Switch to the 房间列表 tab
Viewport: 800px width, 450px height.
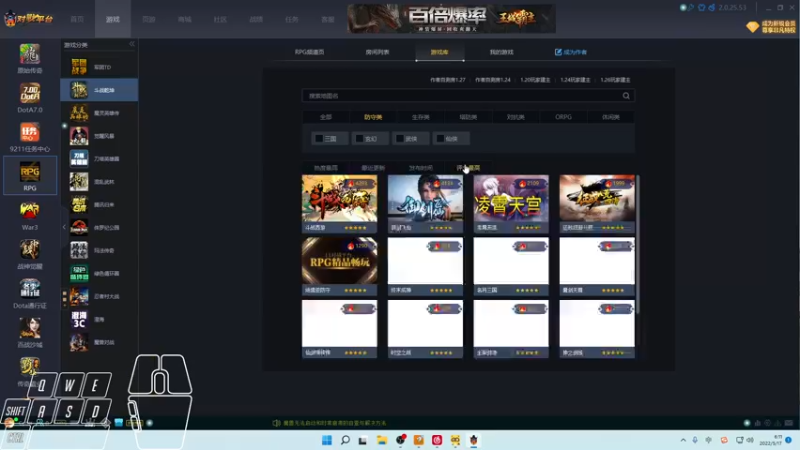377,52
